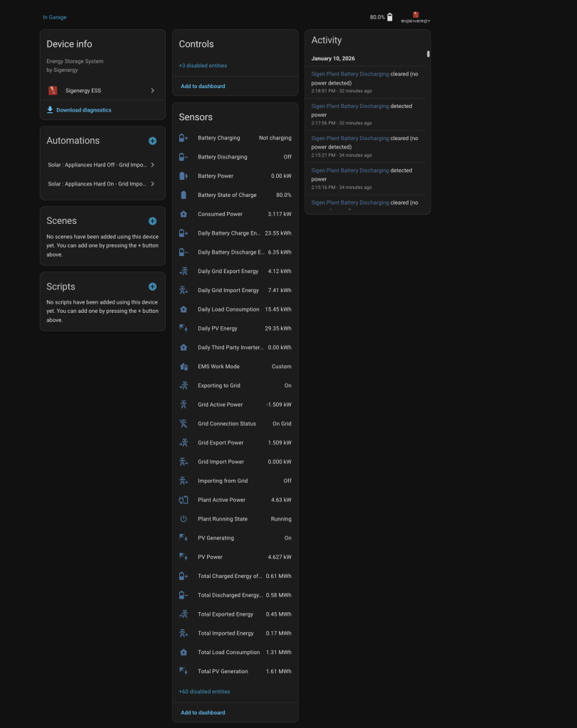Click the Battery State of Charge icon

184,195
